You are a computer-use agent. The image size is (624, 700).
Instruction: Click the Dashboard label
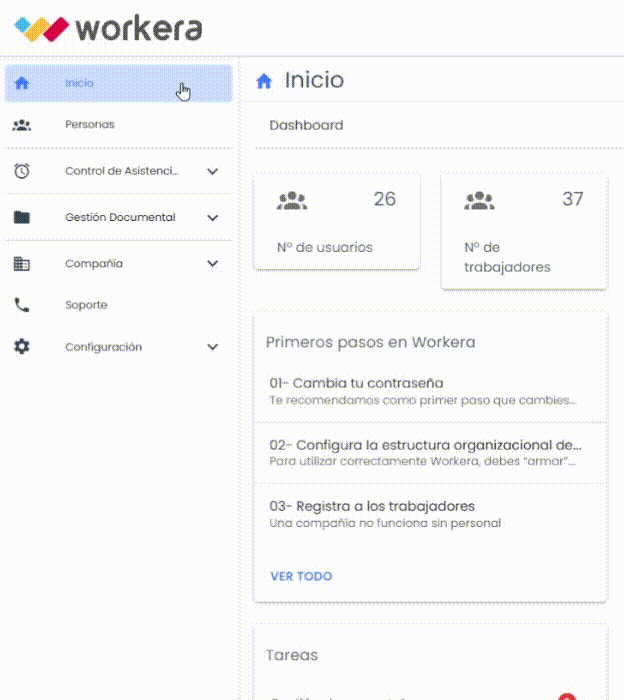[x=306, y=125]
